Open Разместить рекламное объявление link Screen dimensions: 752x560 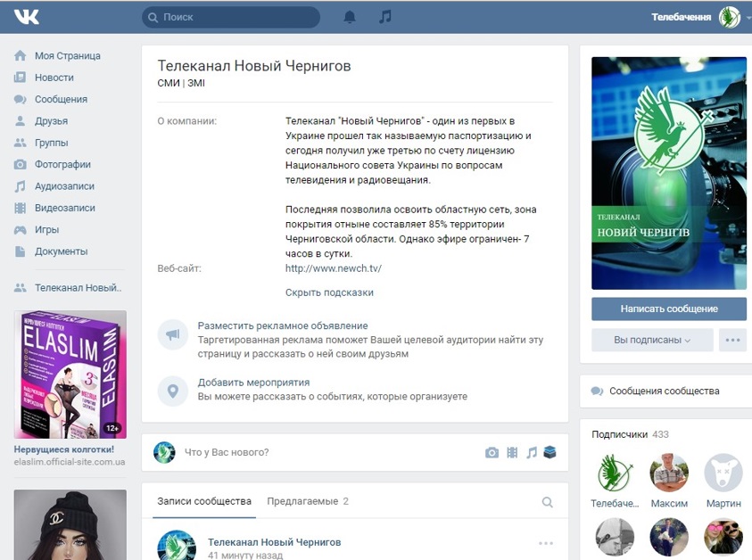click(x=283, y=325)
